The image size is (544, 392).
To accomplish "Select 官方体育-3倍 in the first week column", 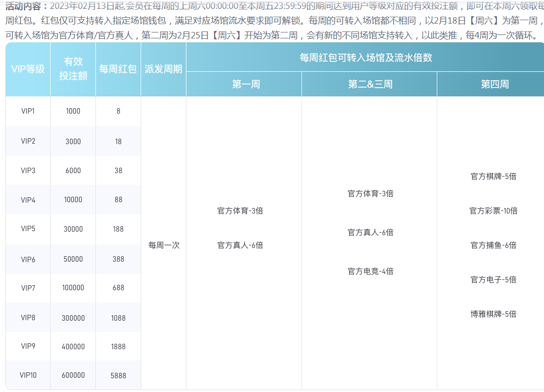I will 240,211.
